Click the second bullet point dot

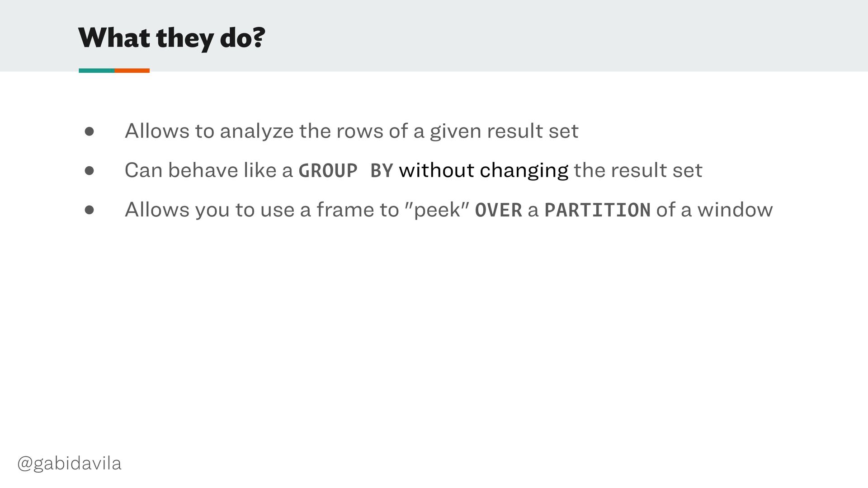[89, 171]
